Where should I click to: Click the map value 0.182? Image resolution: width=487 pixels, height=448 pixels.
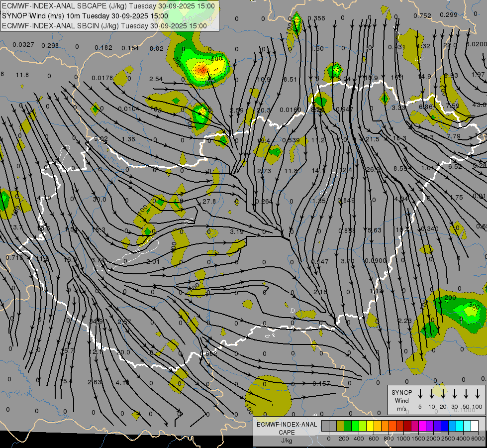(103, 48)
